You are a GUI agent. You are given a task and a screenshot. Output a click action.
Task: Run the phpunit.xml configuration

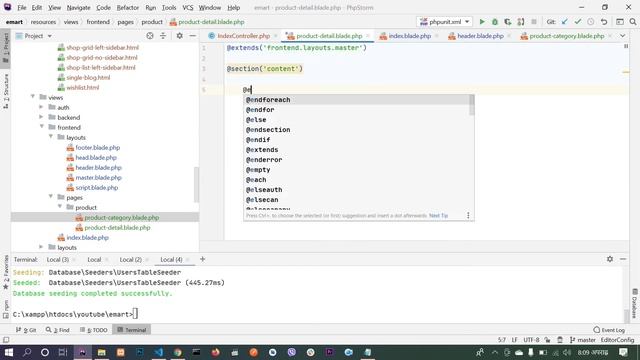482,22
